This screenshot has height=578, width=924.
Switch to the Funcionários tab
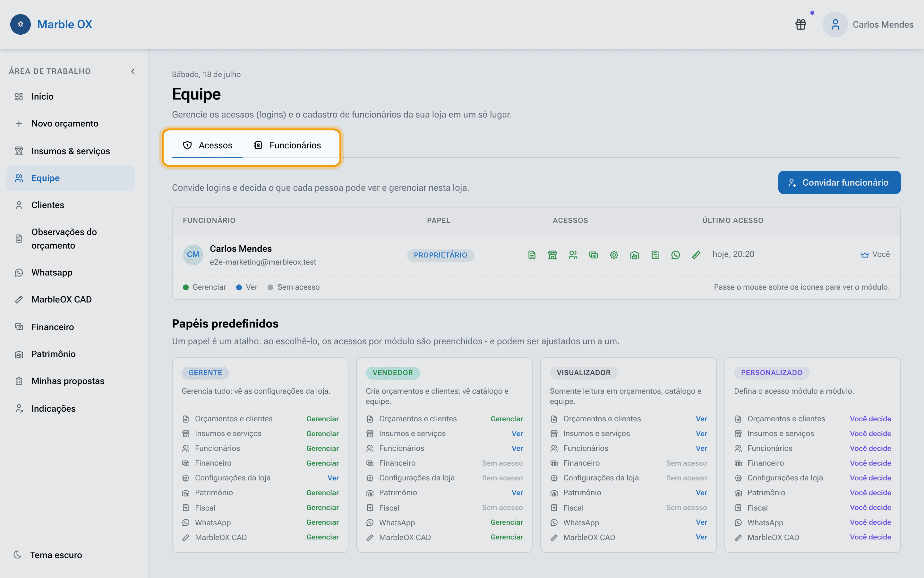(x=287, y=145)
